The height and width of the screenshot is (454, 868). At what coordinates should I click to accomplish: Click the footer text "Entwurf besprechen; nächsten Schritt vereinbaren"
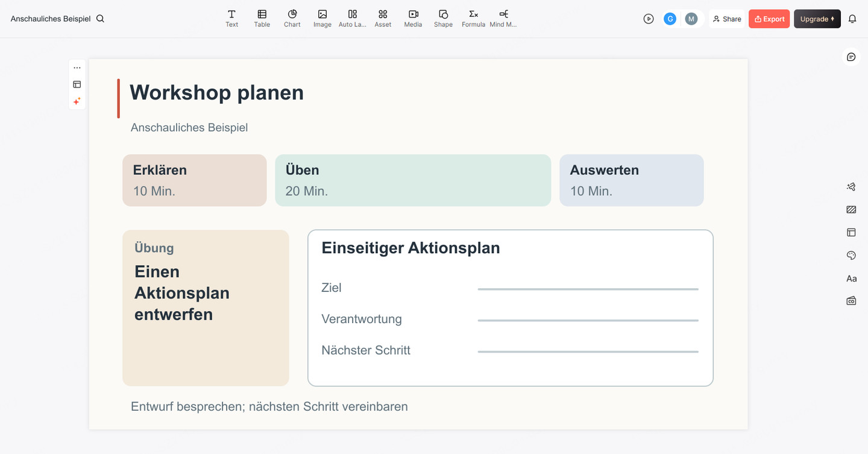coord(269,406)
